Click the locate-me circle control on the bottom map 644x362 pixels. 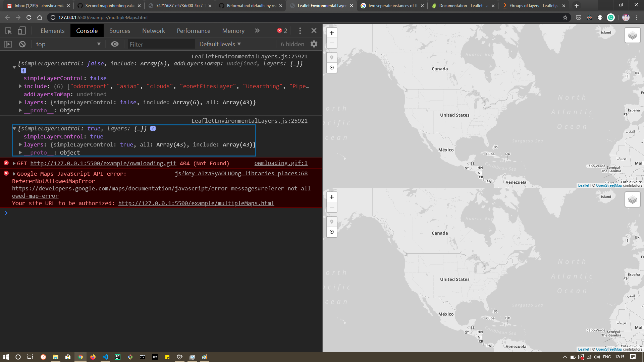[332, 232]
